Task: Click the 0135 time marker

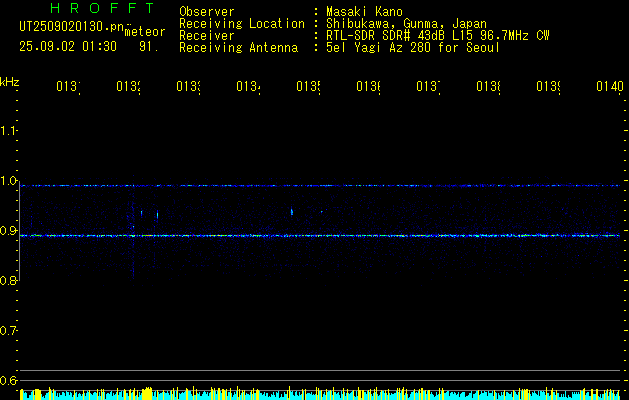Action: [x=308, y=86]
